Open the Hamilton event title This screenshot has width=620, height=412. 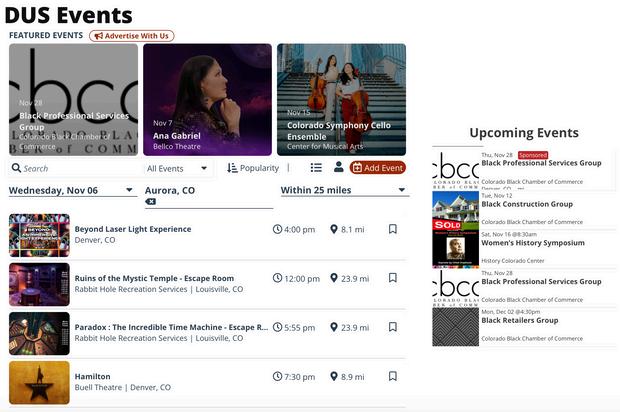pos(93,376)
